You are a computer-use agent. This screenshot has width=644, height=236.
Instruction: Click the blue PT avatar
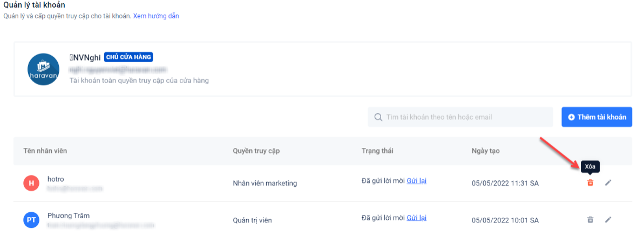[x=31, y=220]
